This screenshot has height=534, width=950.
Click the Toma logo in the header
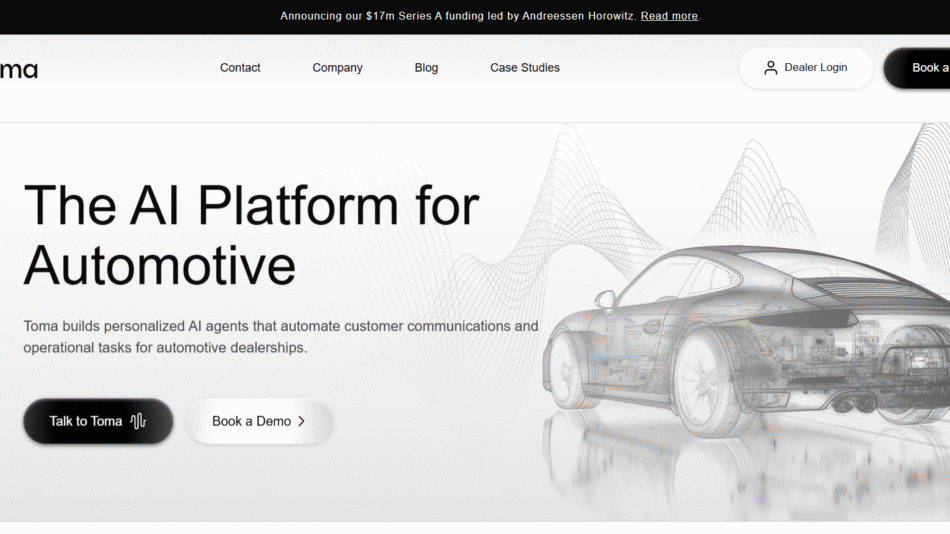(18, 69)
